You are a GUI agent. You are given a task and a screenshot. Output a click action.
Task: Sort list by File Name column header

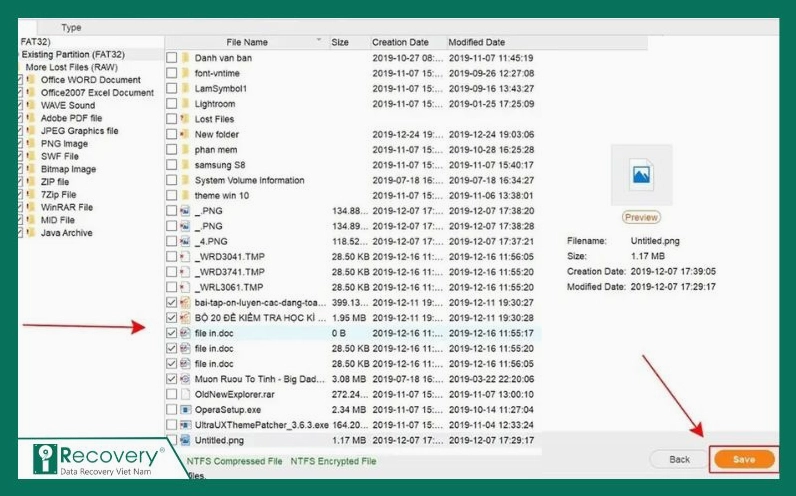point(247,43)
